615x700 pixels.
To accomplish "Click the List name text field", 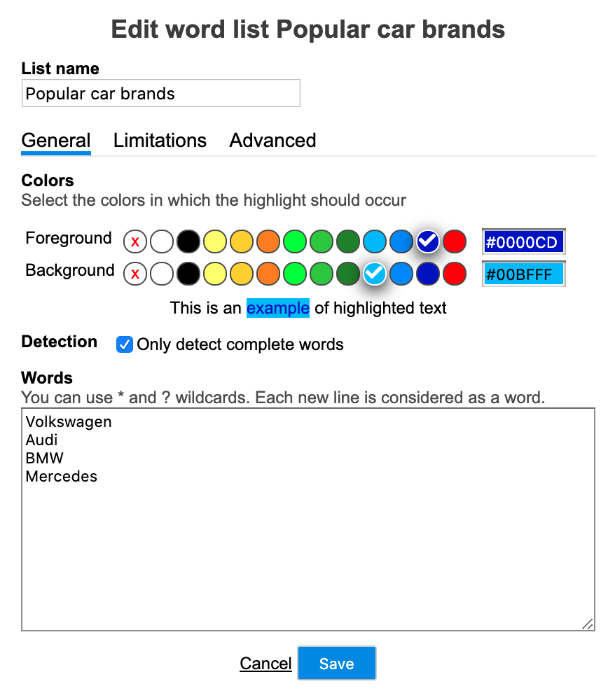I will [x=161, y=92].
